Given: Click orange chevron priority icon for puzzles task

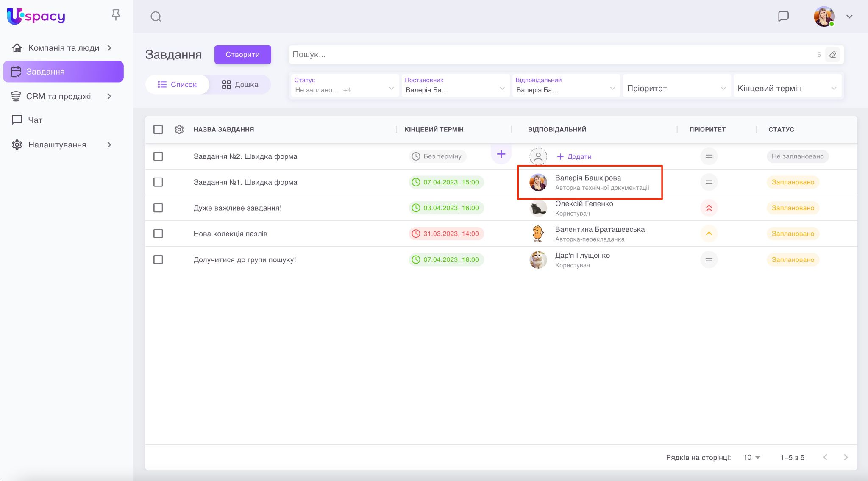Looking at the screenshot, I should coord(709,234).
